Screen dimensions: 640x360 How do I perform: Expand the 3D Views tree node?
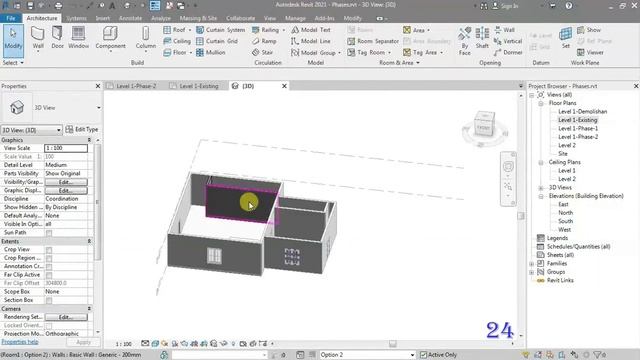(541, 188)
